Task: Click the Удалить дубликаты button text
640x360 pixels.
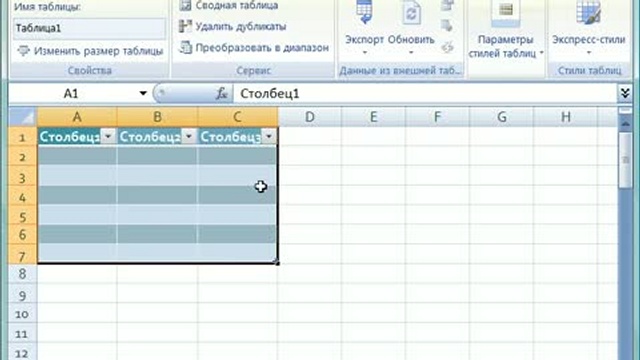Action: pos(241,27)
